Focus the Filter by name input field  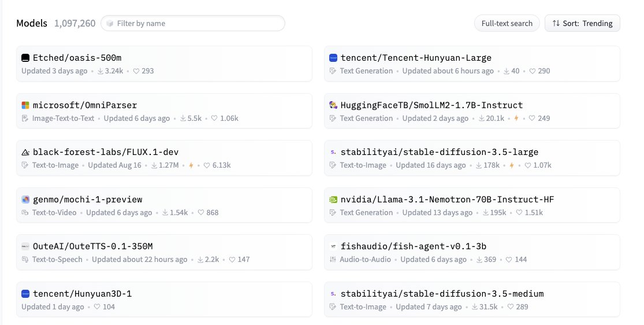[x=193, y=24]
